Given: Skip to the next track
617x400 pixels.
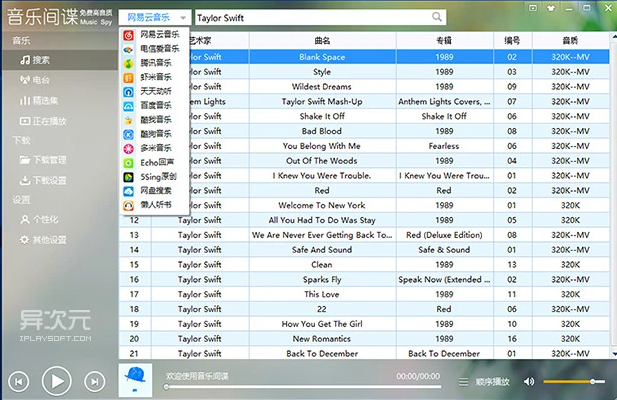Looking at the screenshot, I should (x=94, y=382).
